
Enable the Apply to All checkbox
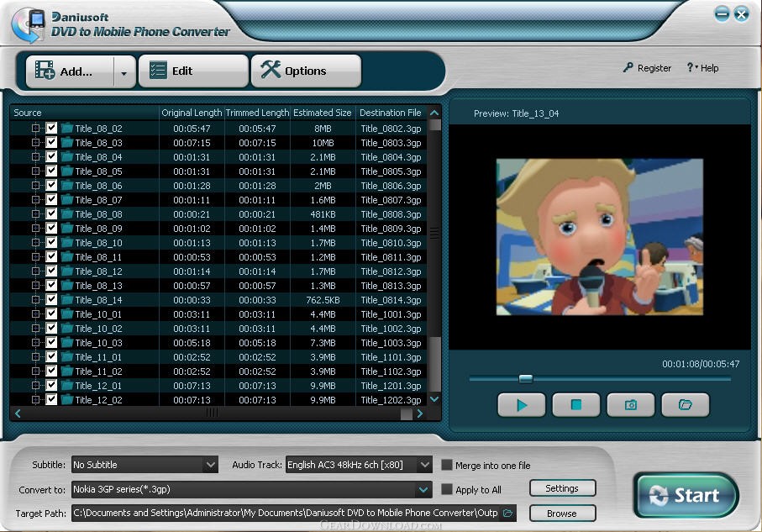(447, 489)
